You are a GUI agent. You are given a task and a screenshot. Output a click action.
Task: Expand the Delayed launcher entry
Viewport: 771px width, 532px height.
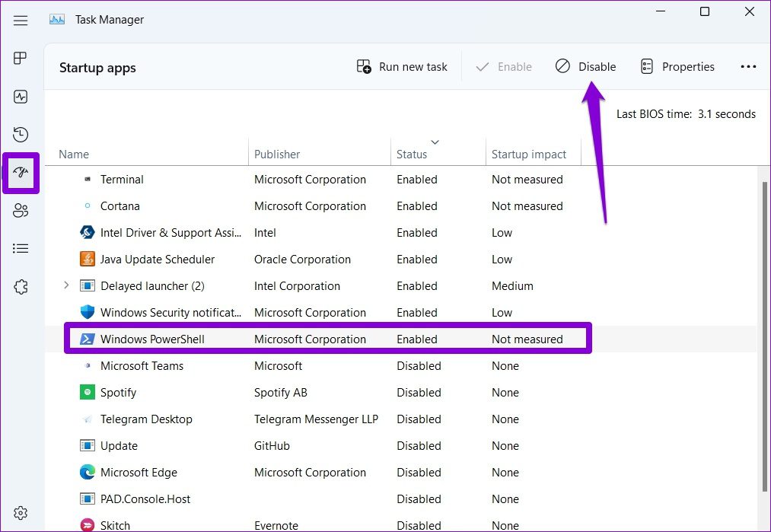pyautogui.click(x=65, y=285)
